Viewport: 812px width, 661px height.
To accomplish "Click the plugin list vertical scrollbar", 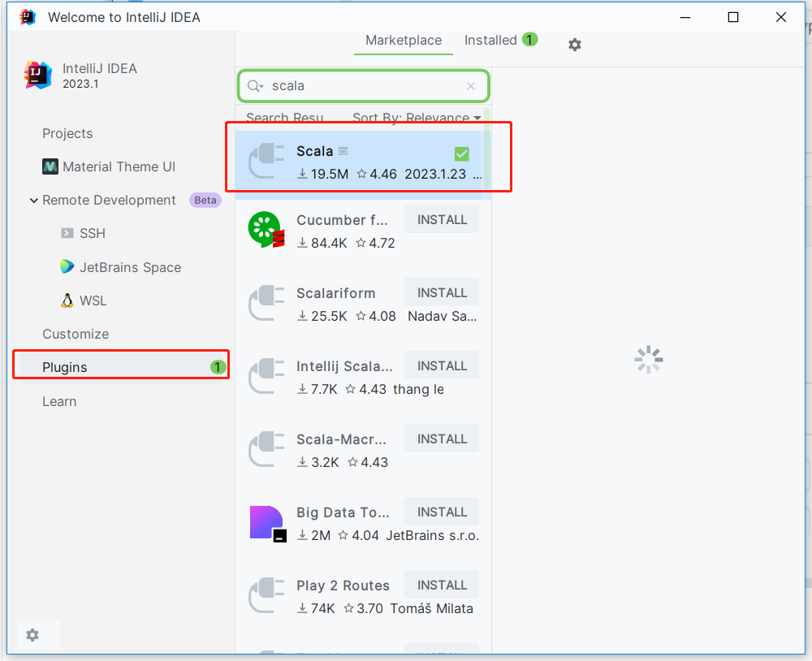I will [486, 150].
